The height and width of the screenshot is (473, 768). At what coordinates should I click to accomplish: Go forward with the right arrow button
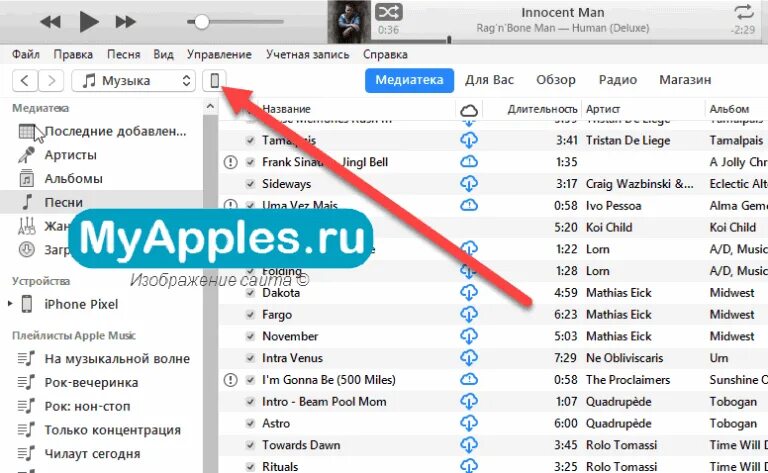pyautogui.click(x=51, y=80)
